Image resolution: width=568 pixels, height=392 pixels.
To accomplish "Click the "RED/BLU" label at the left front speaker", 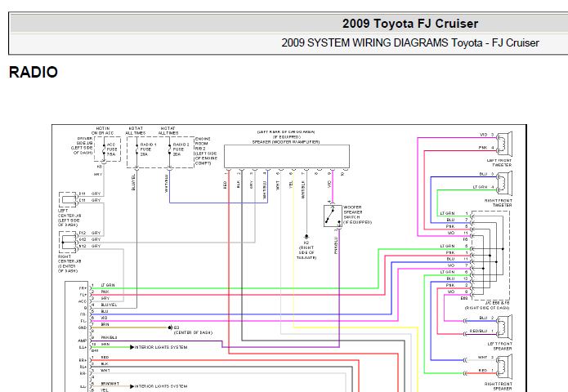I will [x=478, y=331].
